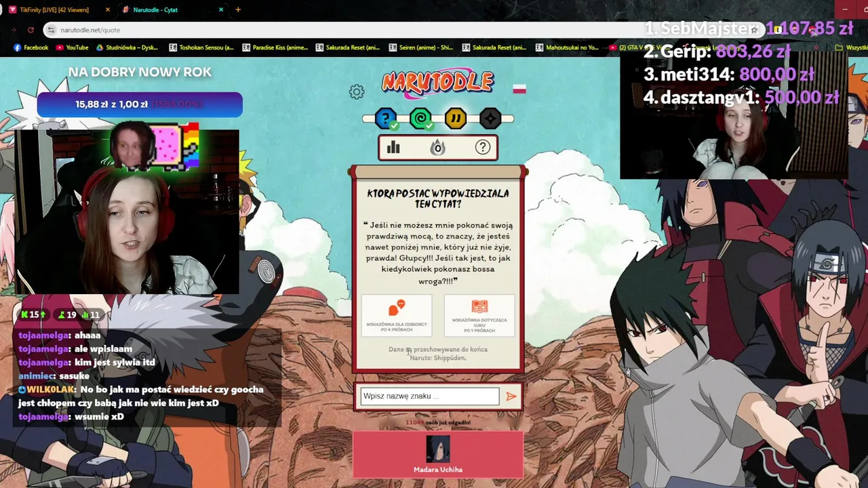Click Madara Uchiha portrait image

point(438,450)
